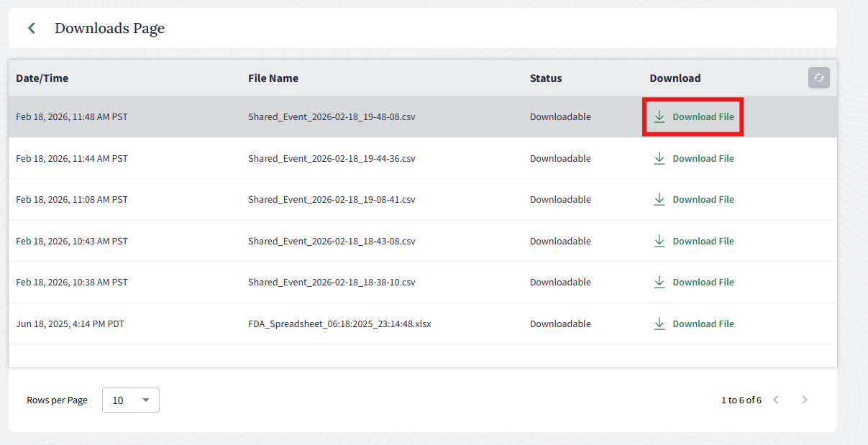
Task: Click the Date/Time column header
Action: tap(42, 78)
